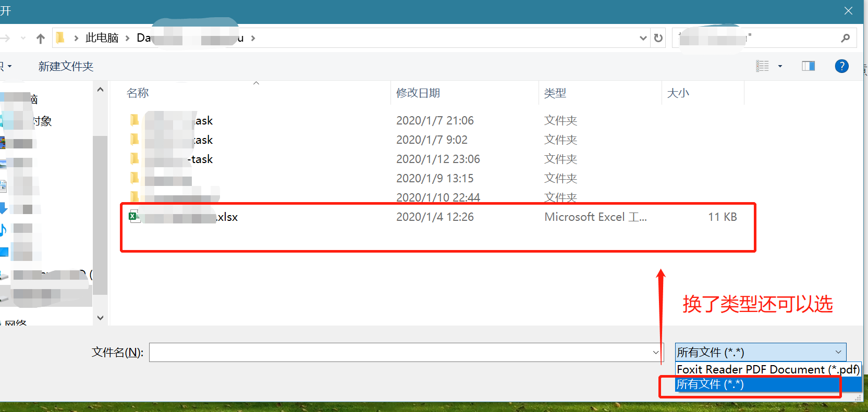Open recent locations dropdown arrow
Viewport: 868px width, 412px height.
pos(23,38)
